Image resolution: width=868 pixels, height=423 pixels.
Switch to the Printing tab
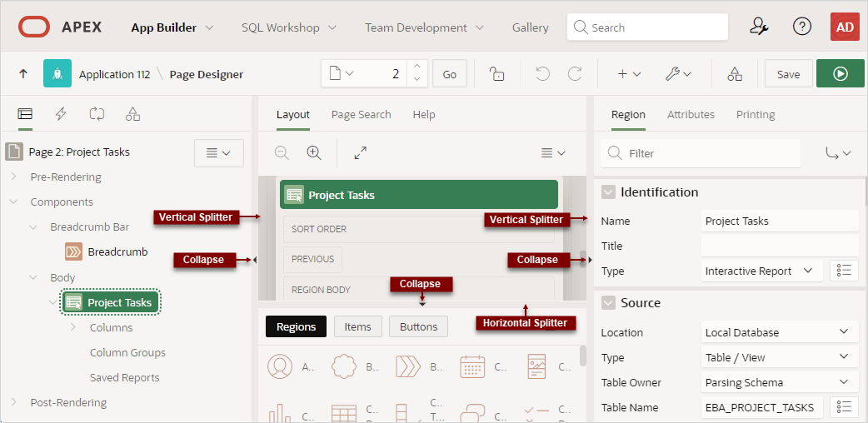(x=756, y=115)
